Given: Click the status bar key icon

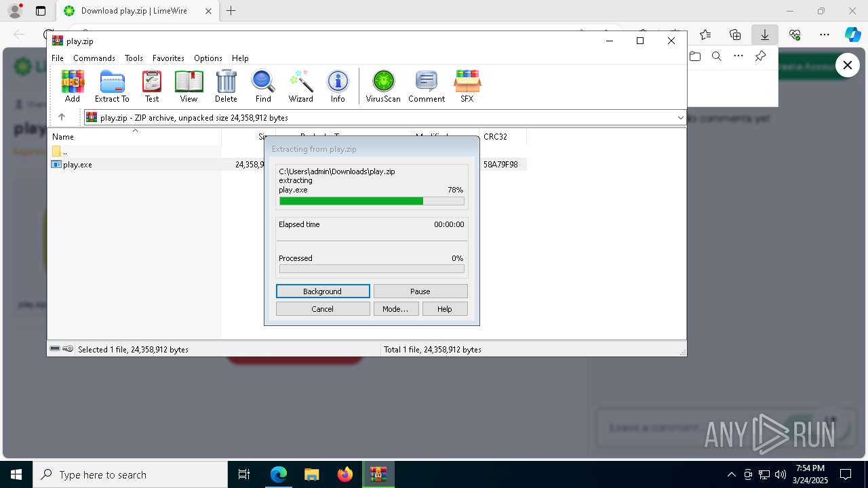Looking at the screenshot, I should pos(68,349).
